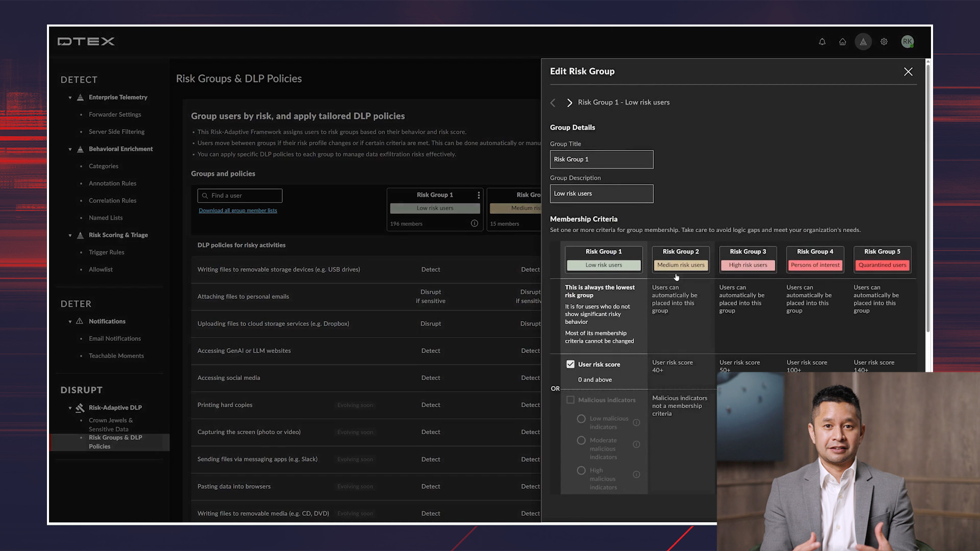Click the home icon in header
Screen dimensions: 980x551
click(843, 42)
